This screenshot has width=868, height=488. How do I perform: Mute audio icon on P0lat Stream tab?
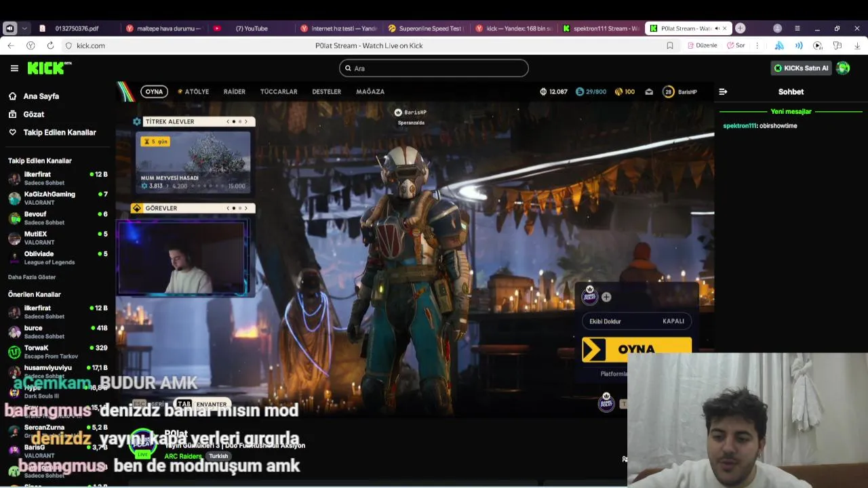[x=716, y=28]
